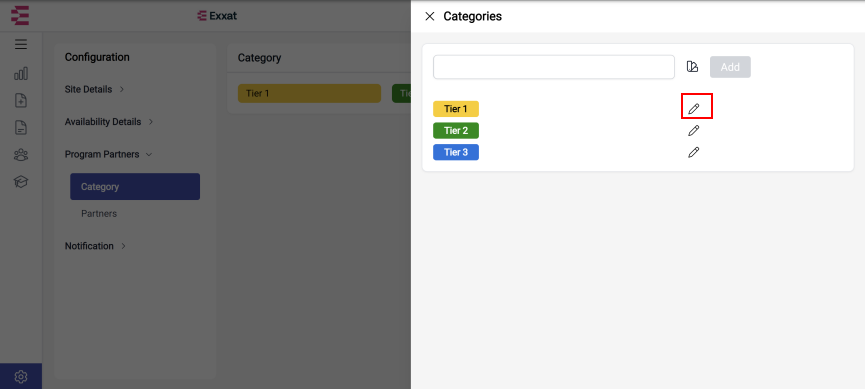Viewport: 866px width, 389px height.
Task: Expand Notification section
Action: (96, 246)
